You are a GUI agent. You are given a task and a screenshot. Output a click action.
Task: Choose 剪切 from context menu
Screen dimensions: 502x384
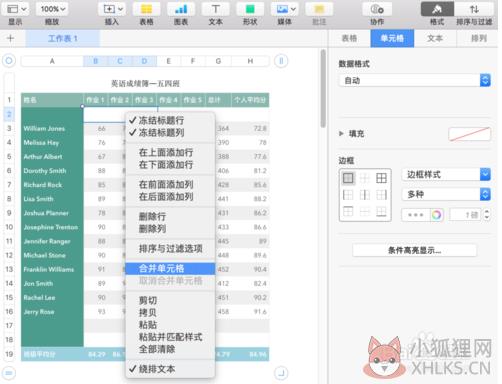point(170,300)
